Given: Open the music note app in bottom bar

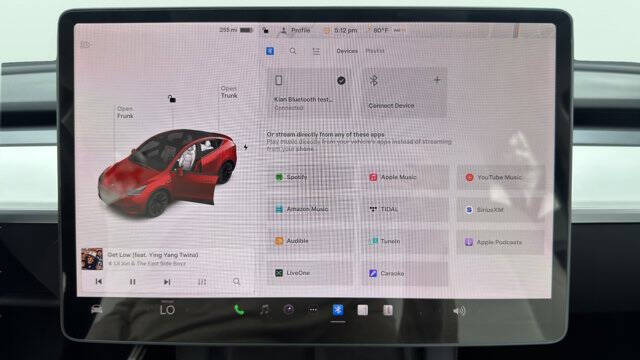Looking at the screenshot, I should pos(264,310).
